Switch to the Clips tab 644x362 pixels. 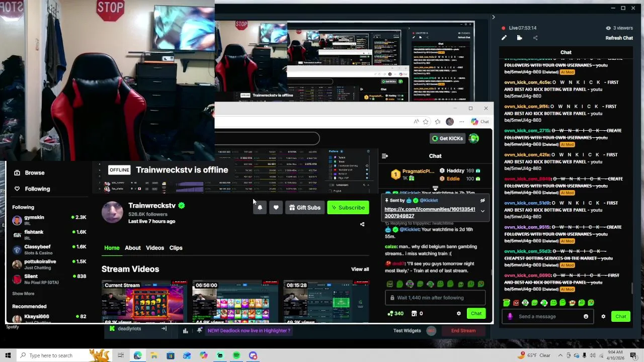point(176,248)
